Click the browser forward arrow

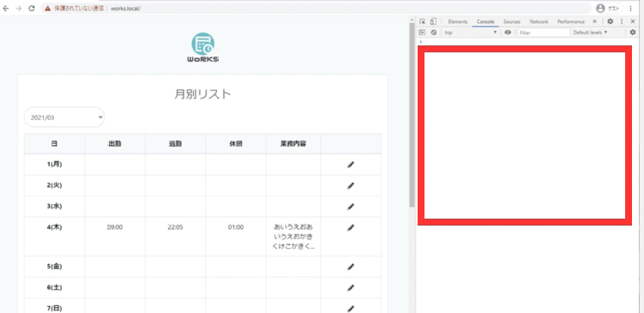pyautogui.click(x=19, y=9)
